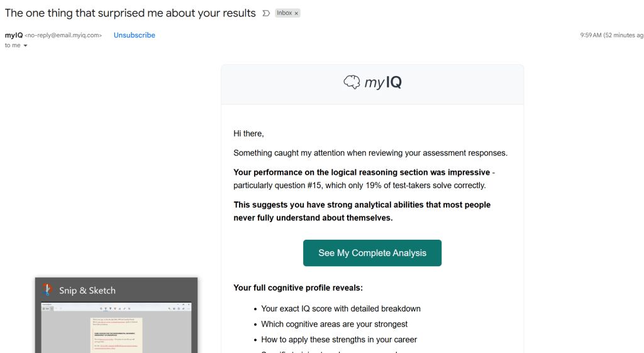Click the myIQ brain logo in the email header
Screen dimensions: 644x353
[x=352, y=82]
